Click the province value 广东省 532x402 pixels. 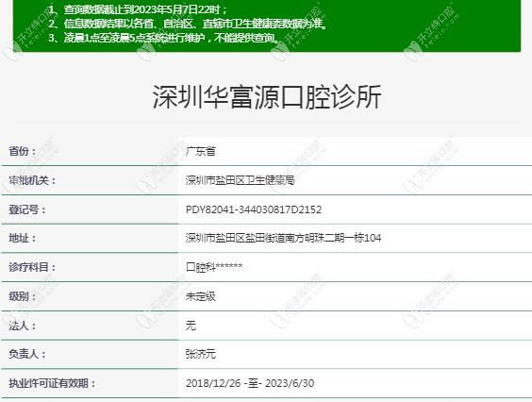(x=201, y=151)
